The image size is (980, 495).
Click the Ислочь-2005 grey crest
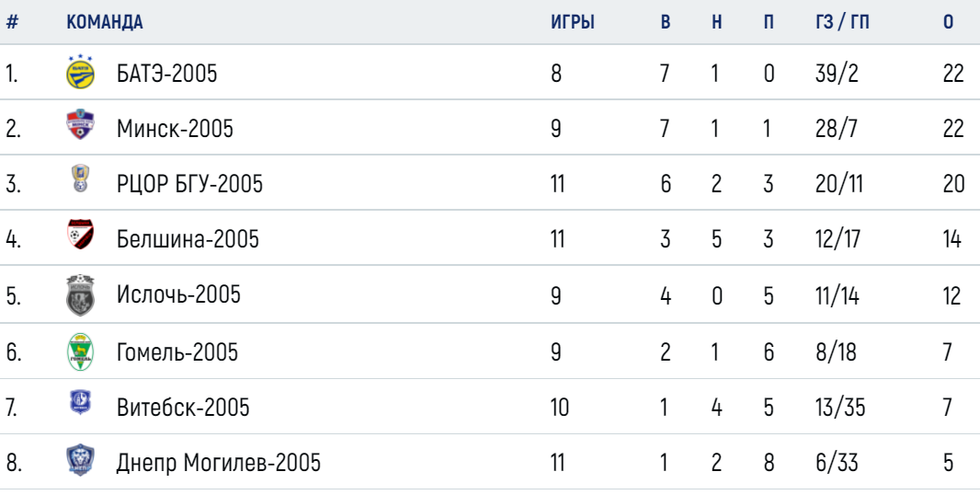[x=80, y=294]
